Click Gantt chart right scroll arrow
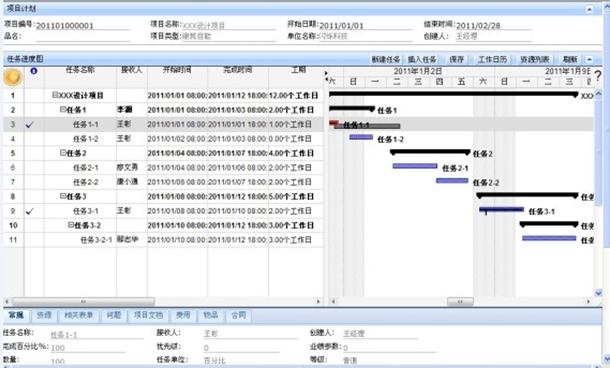 coord(588,302)
